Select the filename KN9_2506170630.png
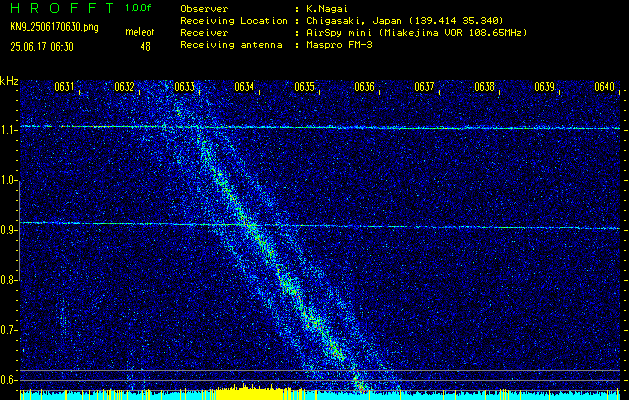 pos(54,27)
